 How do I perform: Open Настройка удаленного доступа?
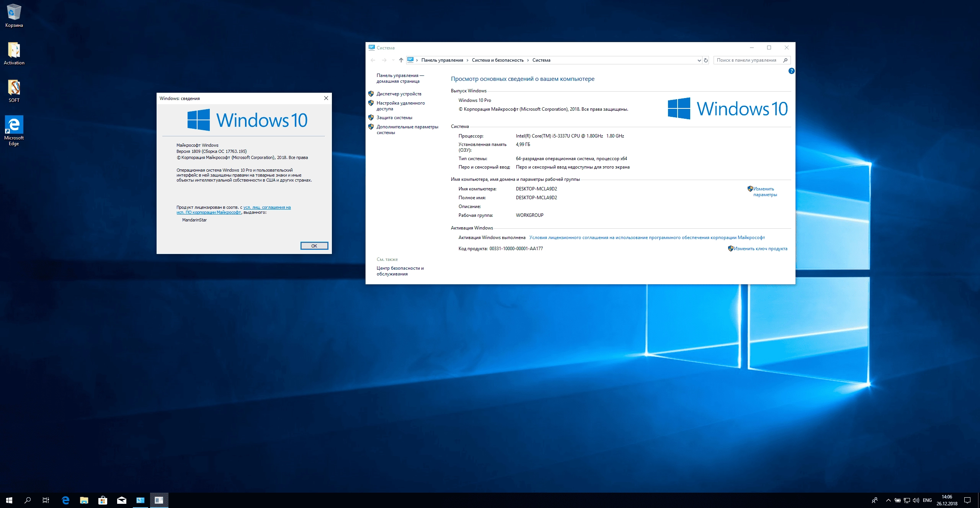pyautogui.click(x=400, y=106)
